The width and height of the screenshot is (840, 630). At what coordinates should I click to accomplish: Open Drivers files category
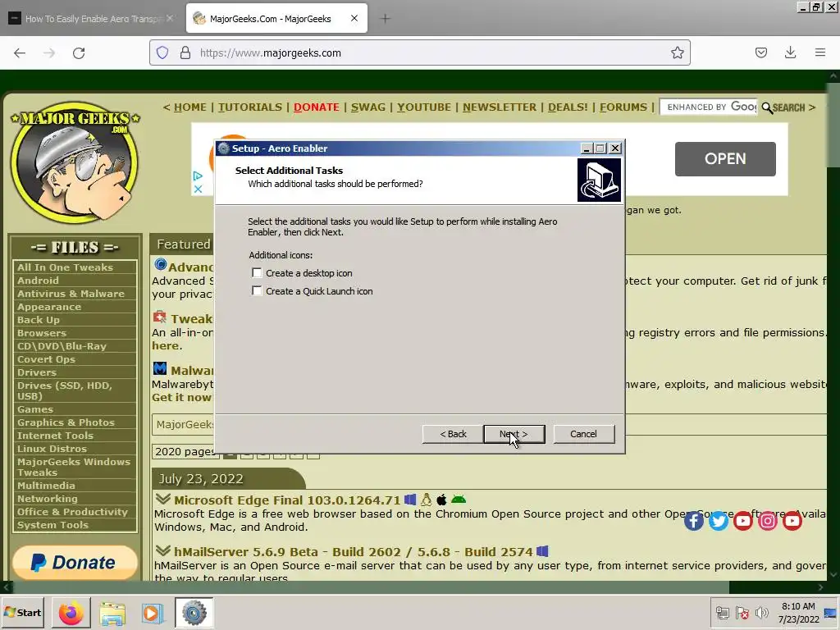point(36,372)
